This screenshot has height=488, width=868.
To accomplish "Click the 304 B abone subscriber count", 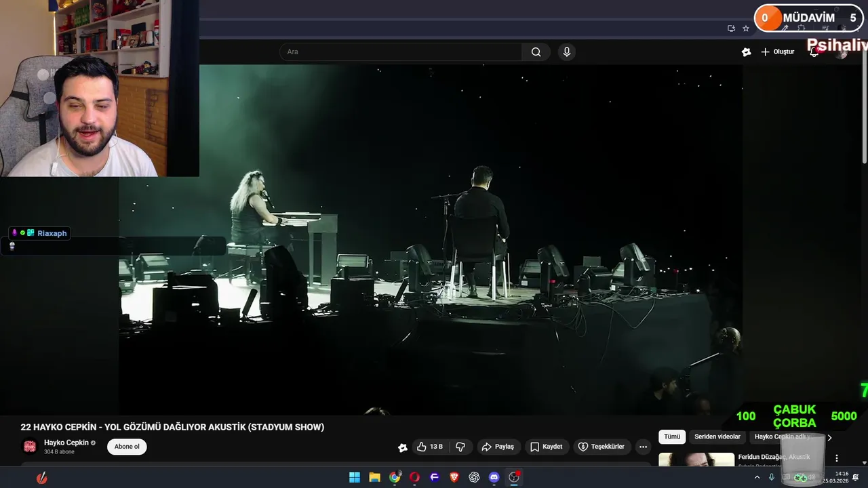I will tap(59, 452).
